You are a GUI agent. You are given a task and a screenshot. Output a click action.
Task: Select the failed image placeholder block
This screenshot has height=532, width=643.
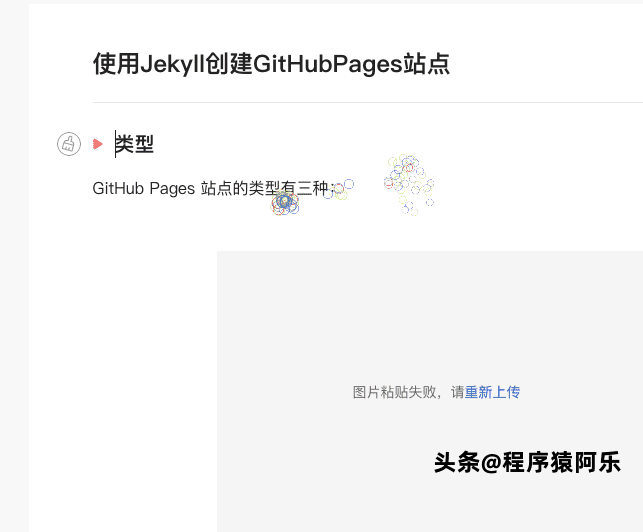(x=430, y=391)
